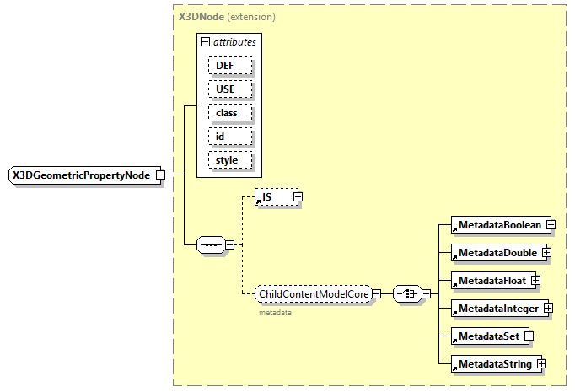The width and height of the screenshot is (575, 392).
Task: Expand MetadataDouble plus box
Action: pyautogui.click(x=546, y=253)
